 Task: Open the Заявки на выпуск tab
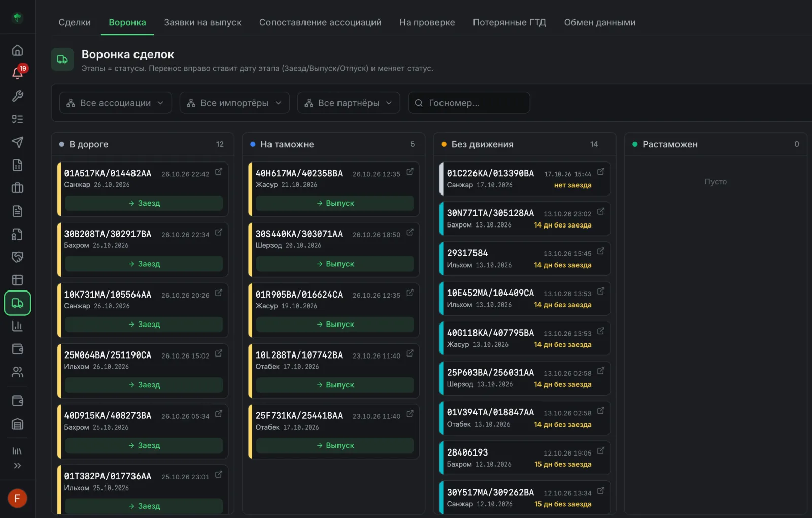(x=202, y=22)
